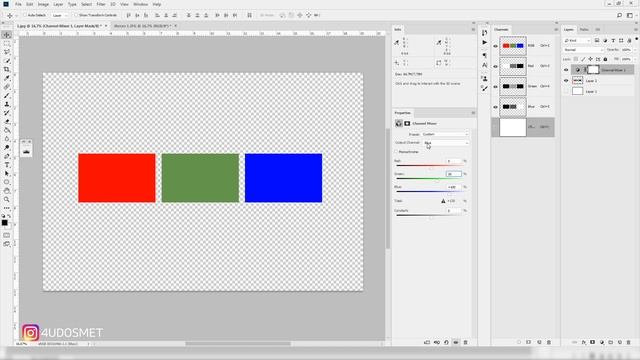
Task: Open the History panel icon in dock
Action: tap(484, 33)
